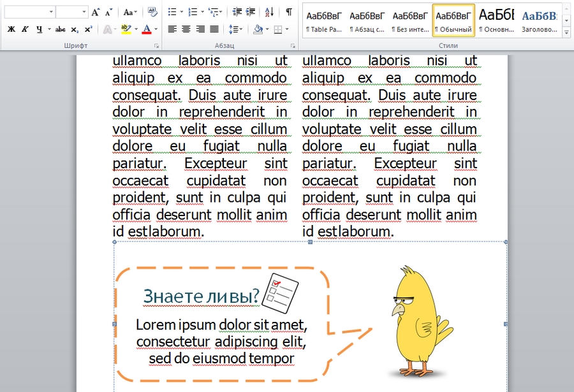Click the Clear Formatting icon

tap(152, 12)
